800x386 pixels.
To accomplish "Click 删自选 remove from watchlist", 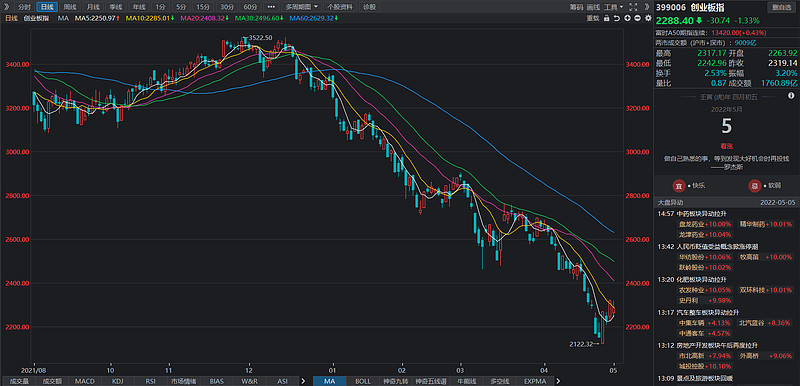I will [x=782, y=7].
